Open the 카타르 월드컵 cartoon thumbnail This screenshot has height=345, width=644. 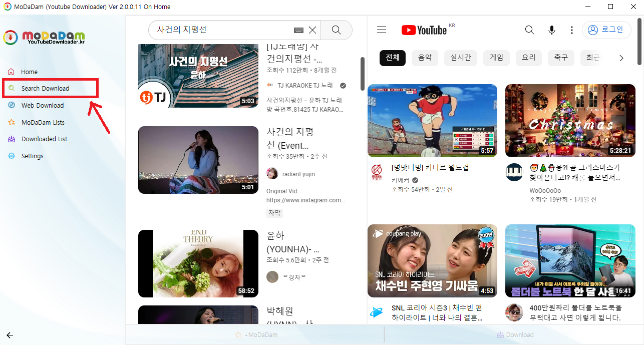coord(432,121)
